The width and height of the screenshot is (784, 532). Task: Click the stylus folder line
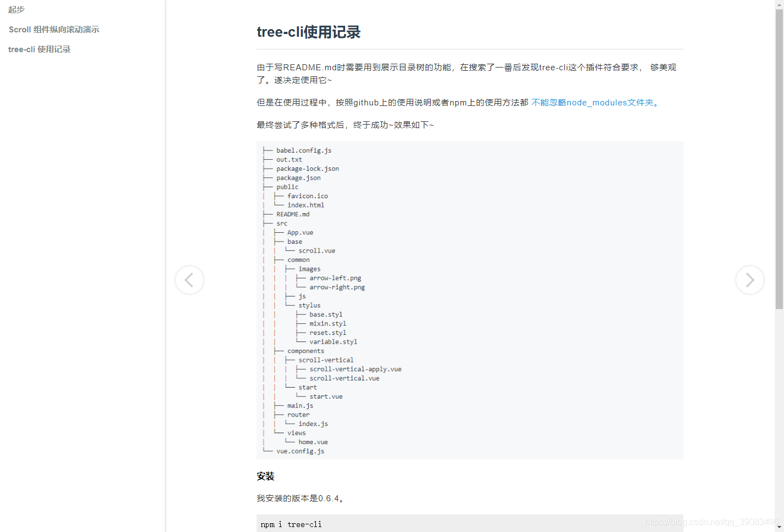pyautogui.click(x=309, y=306)
